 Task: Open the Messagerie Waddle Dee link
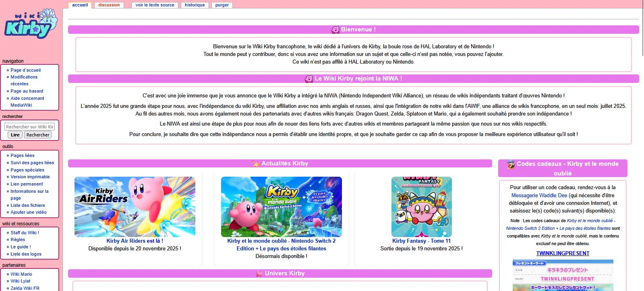539,195
